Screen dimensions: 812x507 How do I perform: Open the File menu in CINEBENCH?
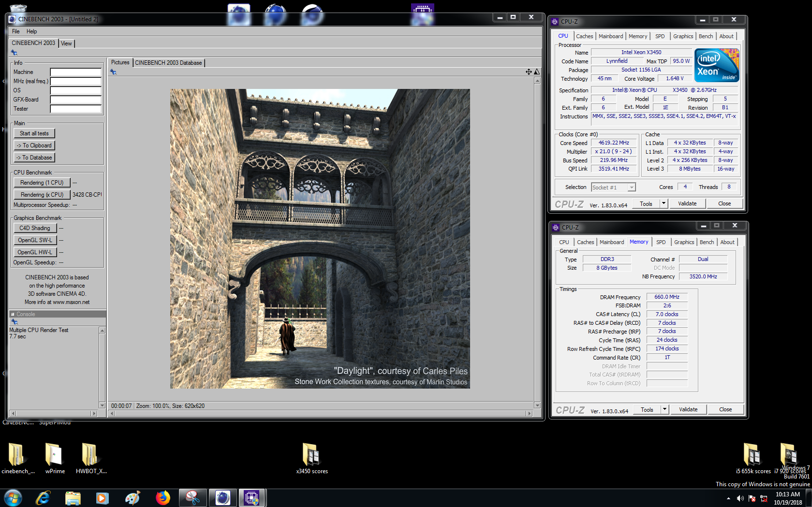point(16,31)
